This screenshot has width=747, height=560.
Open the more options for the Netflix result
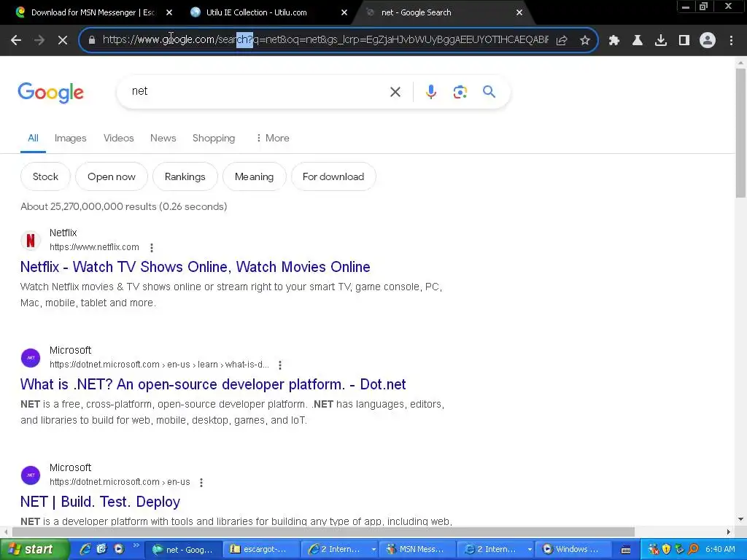point(152,248)
